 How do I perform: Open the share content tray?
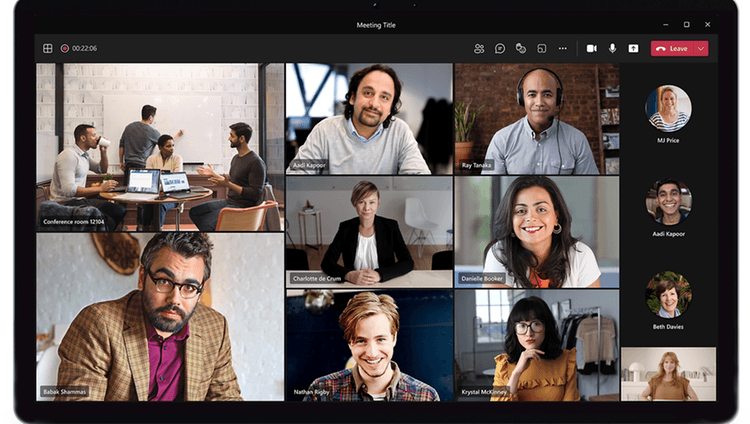point(633,48)
